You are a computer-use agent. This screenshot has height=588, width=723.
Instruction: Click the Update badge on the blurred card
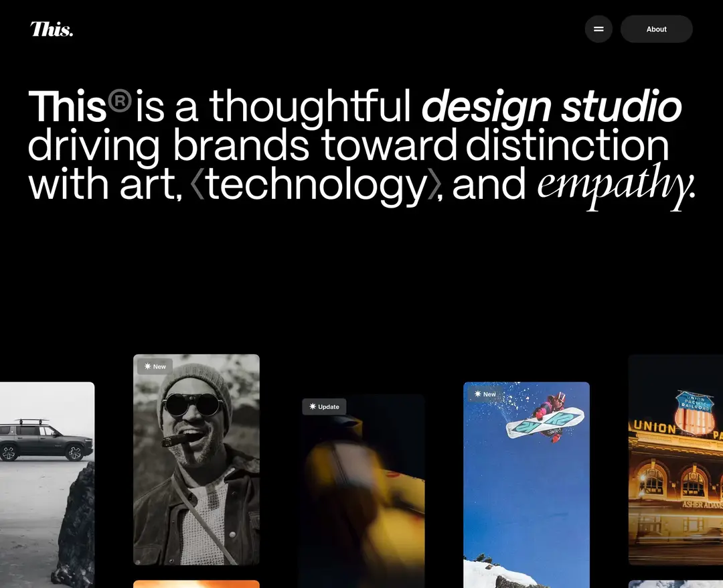324,407
